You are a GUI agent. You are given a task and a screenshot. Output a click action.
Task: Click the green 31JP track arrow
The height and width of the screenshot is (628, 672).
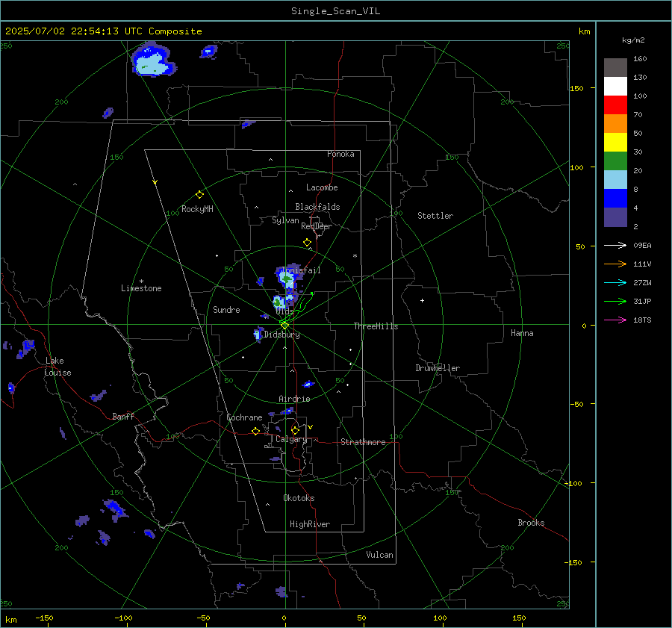[615, 302]
